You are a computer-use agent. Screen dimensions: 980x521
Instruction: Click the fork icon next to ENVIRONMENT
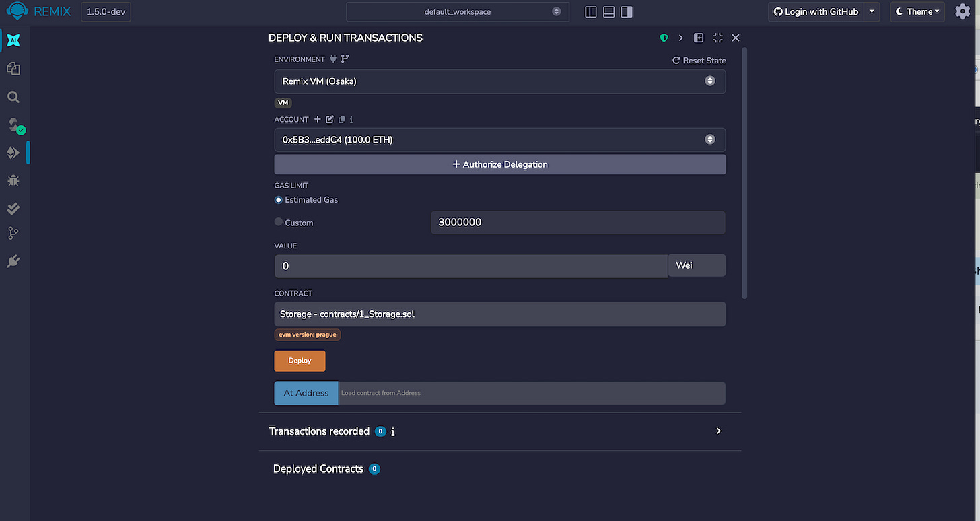pyautogui.click(x=345, y=59)
